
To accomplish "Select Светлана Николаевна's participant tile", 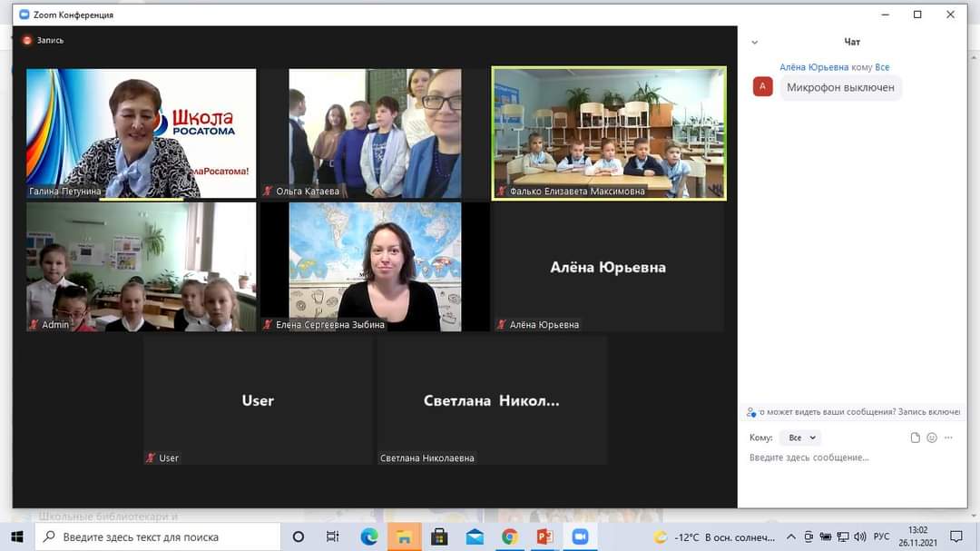I will (492, 400).
